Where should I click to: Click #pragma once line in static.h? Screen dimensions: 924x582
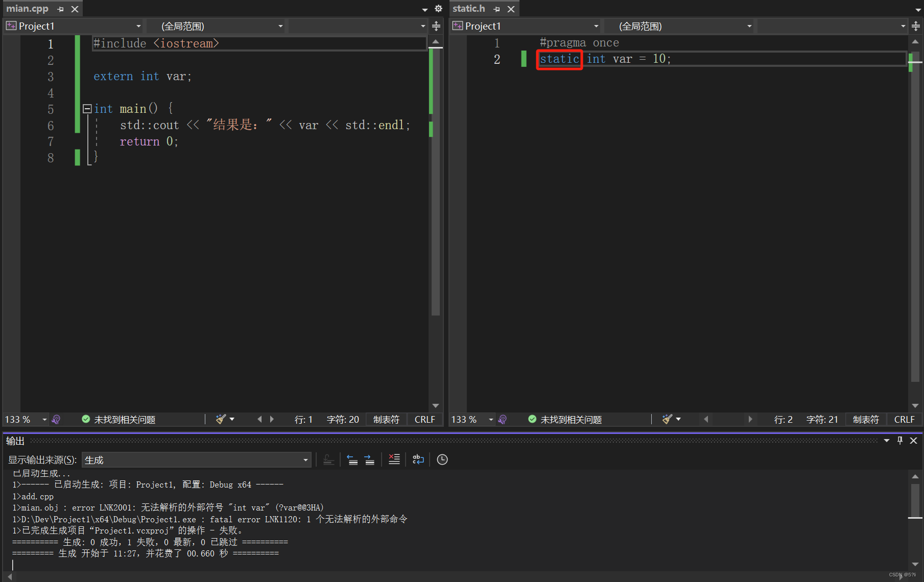point(579,43)
